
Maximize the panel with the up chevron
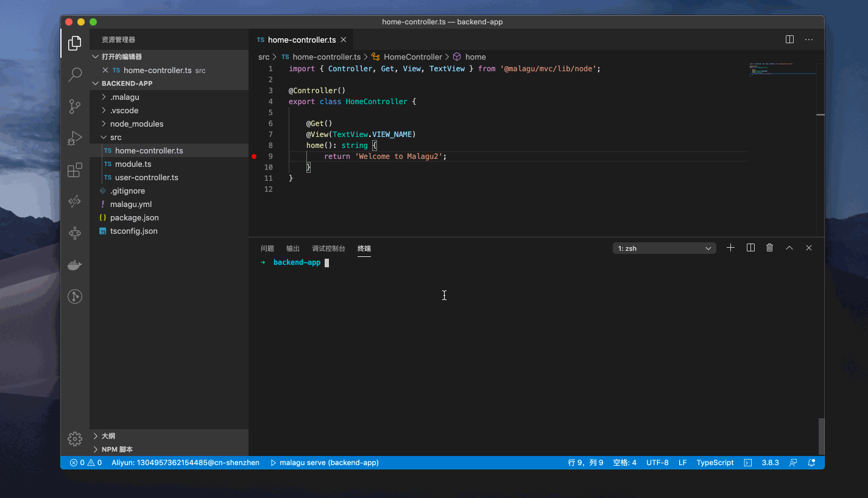point(789,248)
